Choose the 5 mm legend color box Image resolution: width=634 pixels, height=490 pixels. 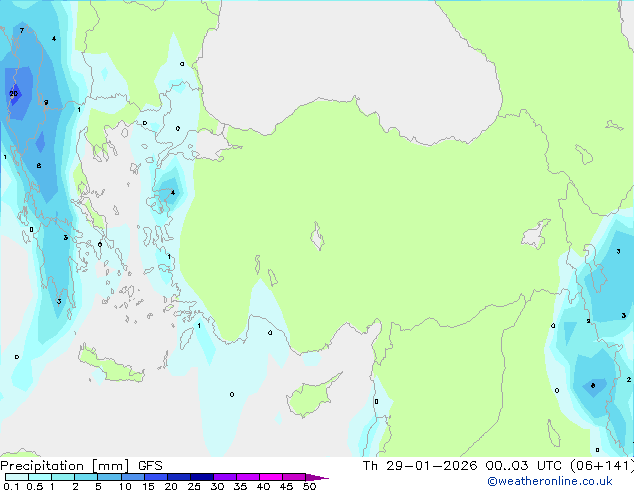click(x=109, y=477)
